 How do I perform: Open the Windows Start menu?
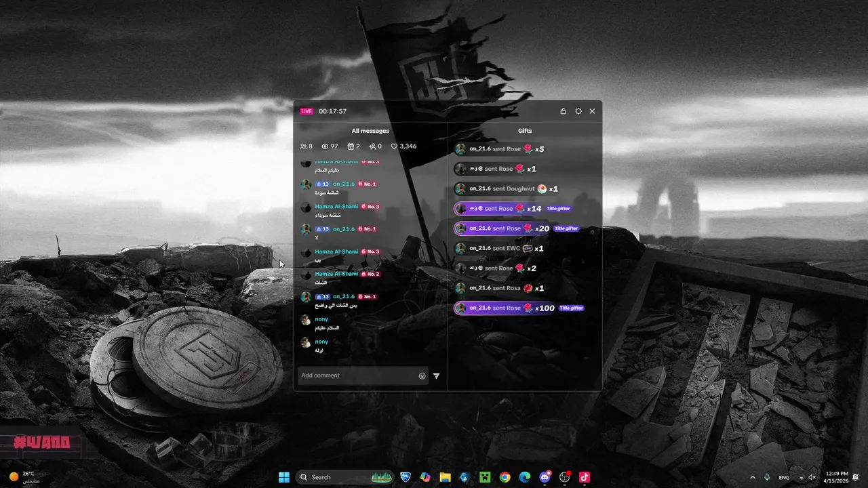click(284, 477)
